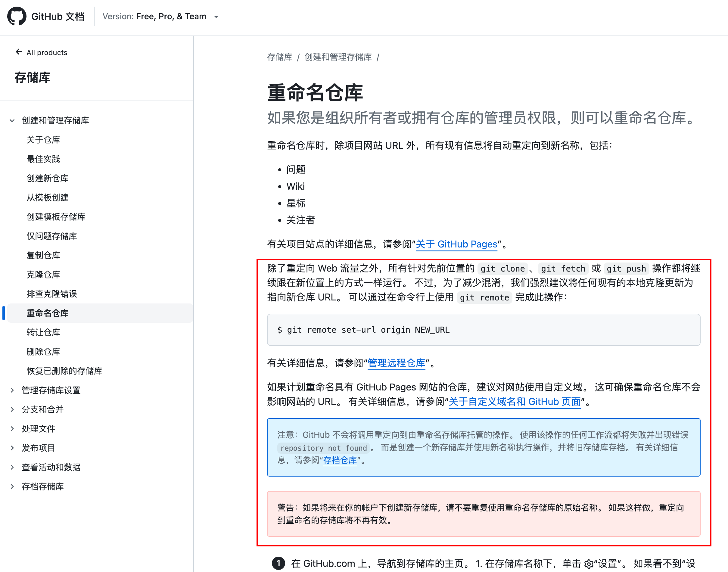Open 删除仓库 in the sidebar
728x572 pixels.
point(43,352)
